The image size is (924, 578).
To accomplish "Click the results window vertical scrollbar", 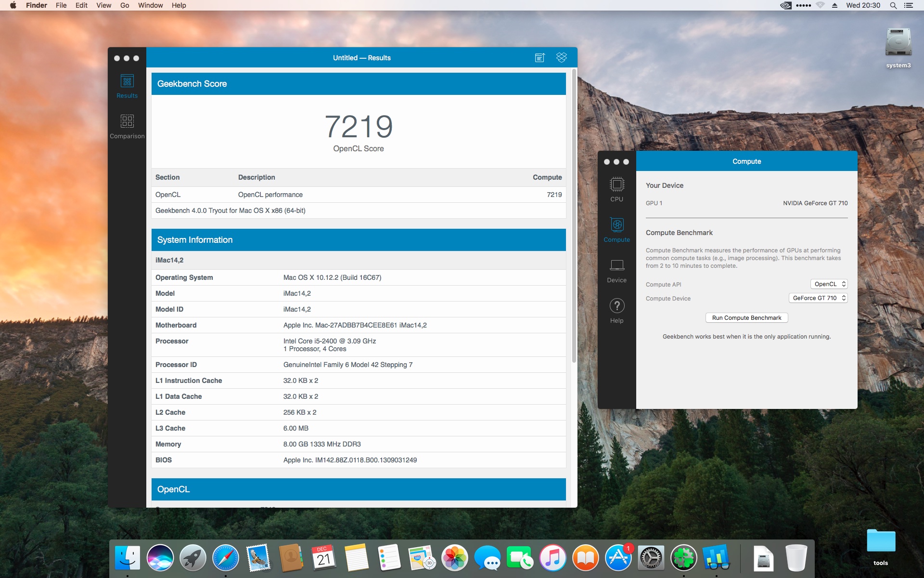I will (574, 217).
